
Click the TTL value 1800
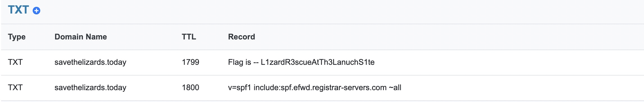pyautogui.click(x=190, y=87)
